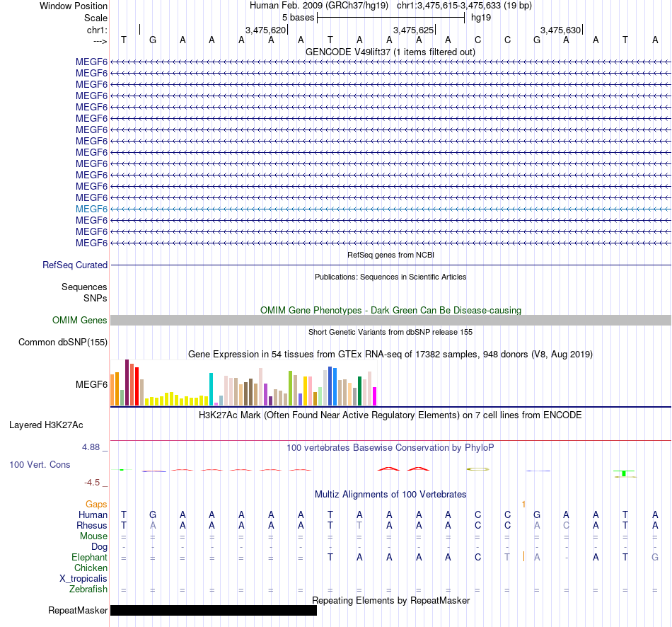The image size is (672, 627).
Task: Open Short Genetic Variants from dbSNP release 155 title
Action: (x=390, y=332)
